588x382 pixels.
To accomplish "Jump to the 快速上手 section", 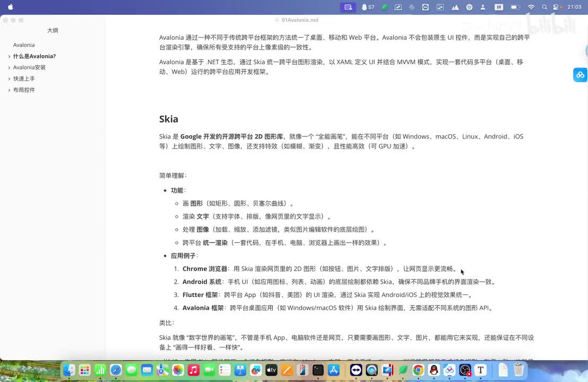I will point(24,79).
